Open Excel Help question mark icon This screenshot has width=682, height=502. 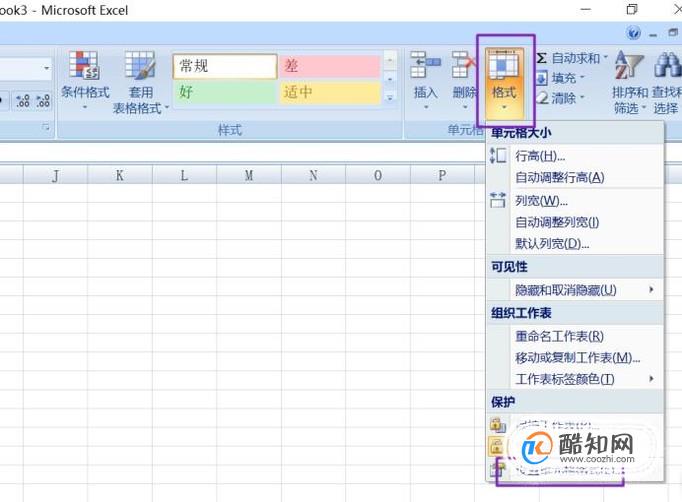pyautogui.click(x=633, y=33)
